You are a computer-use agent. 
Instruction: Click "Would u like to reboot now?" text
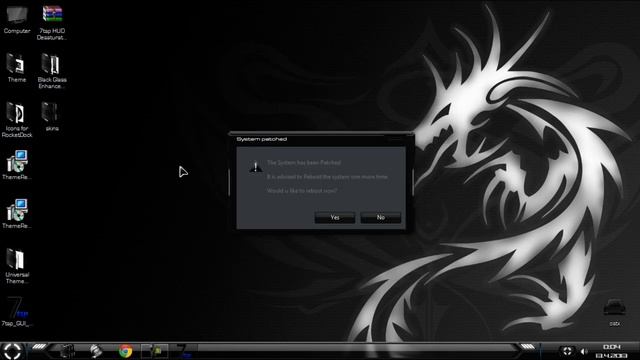(x=302, y=191)
